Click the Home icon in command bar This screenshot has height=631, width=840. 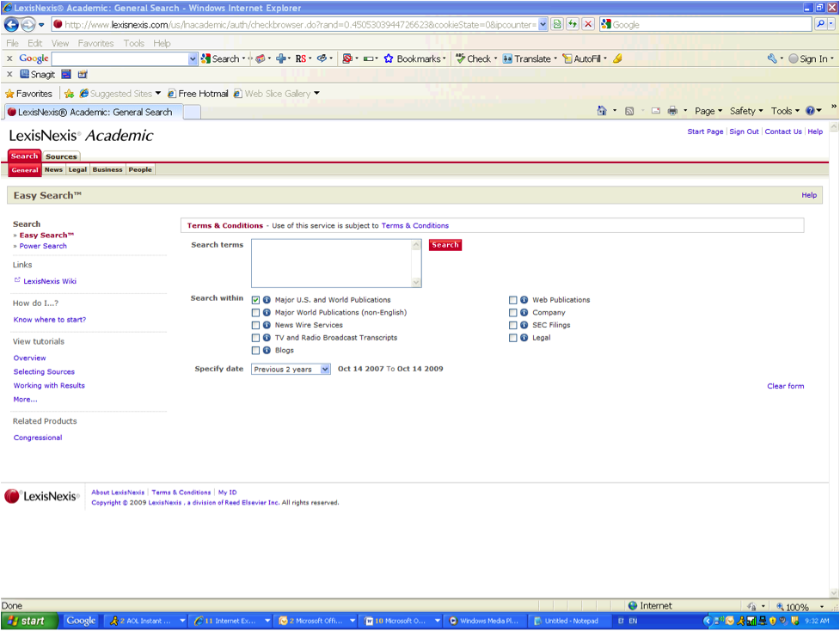coord(602,111)
